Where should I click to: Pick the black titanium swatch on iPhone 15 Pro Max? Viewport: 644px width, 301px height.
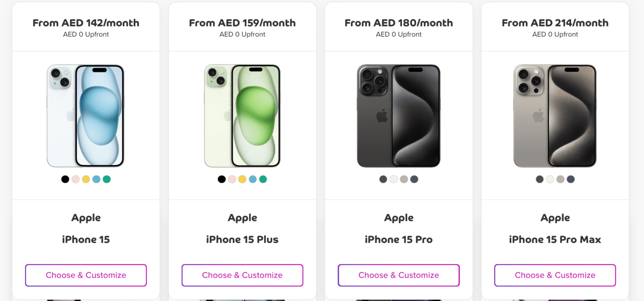coord(539,179)
